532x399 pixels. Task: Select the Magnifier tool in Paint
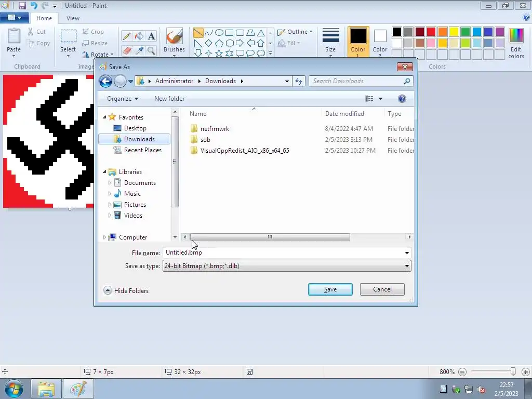151,50
